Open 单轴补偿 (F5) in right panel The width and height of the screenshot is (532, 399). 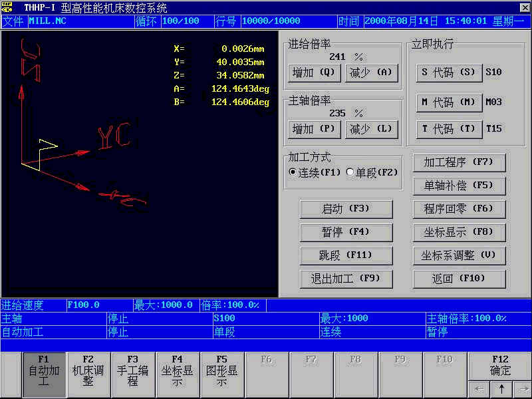460,186
